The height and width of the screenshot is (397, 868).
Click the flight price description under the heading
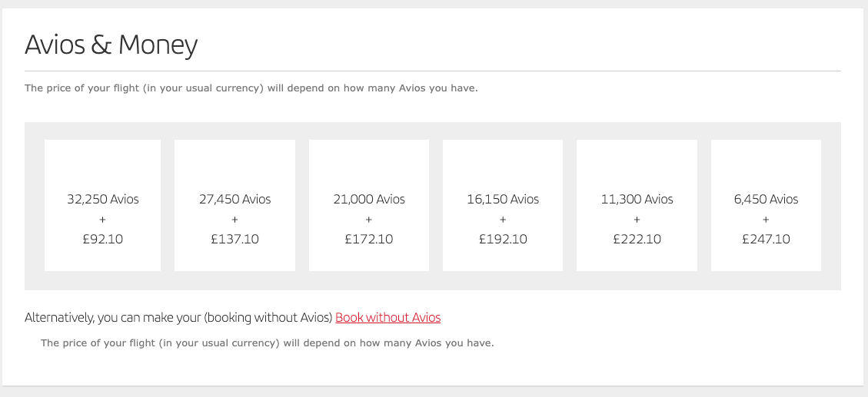(x=251, y=88)
